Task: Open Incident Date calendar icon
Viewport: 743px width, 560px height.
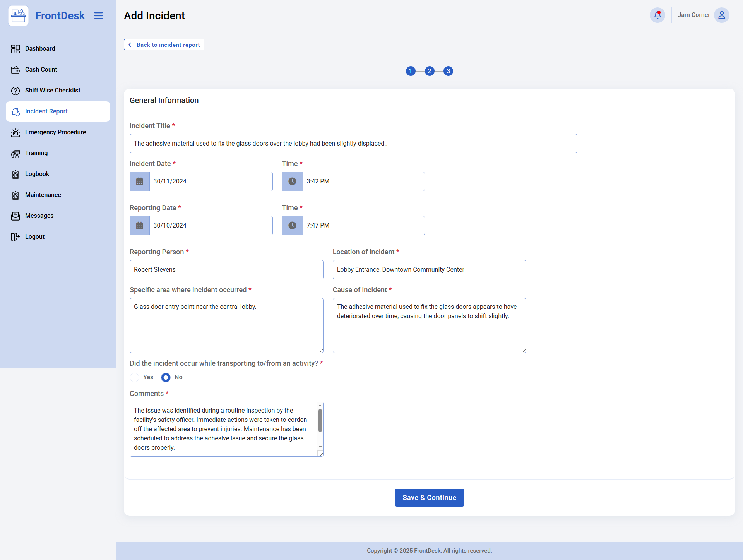Action: coord(140,182)
